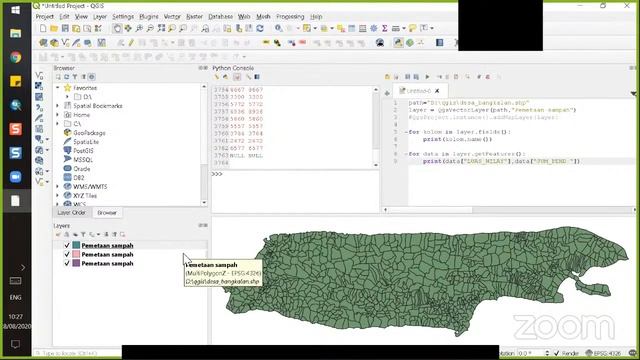Click the EPSG:4326 CRS button

(x=603, y=353)
